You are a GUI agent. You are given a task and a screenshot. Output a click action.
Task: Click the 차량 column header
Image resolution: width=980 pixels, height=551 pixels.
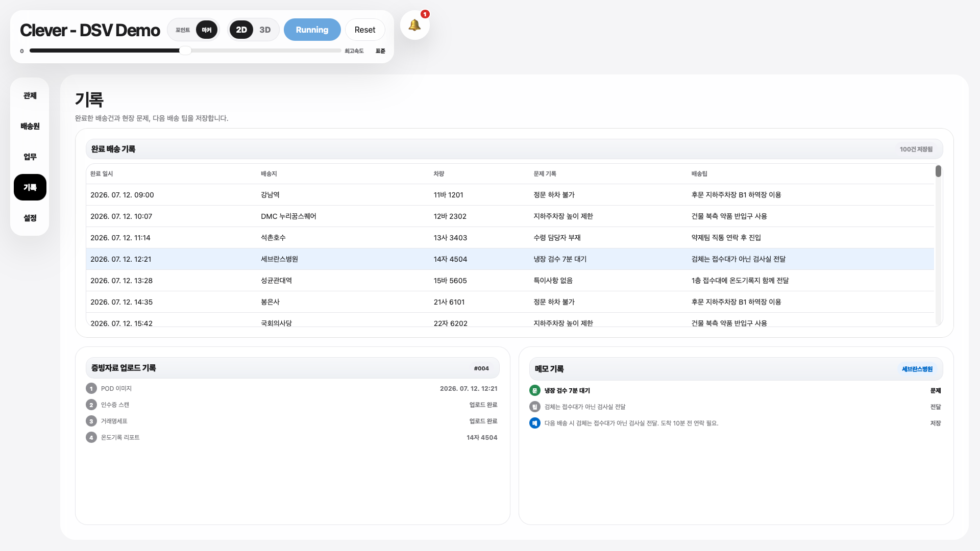pos(439,174)
